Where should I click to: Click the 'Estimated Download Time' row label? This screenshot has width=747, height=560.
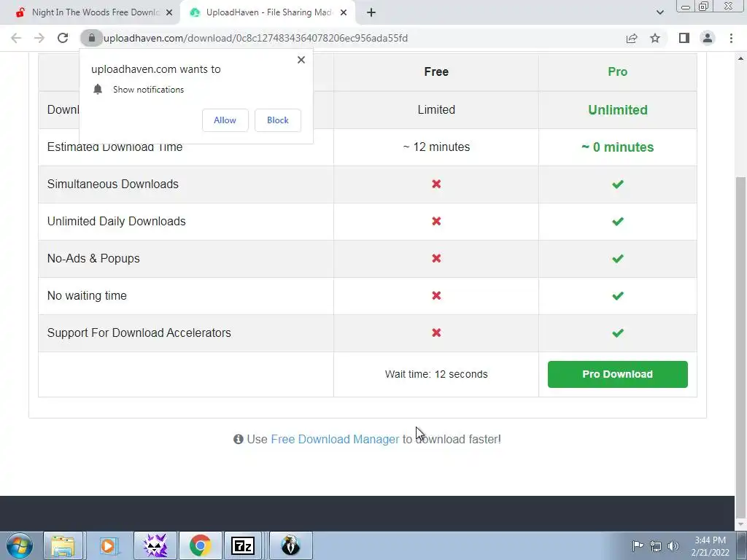pyautogui.click(x=115, y=147)
